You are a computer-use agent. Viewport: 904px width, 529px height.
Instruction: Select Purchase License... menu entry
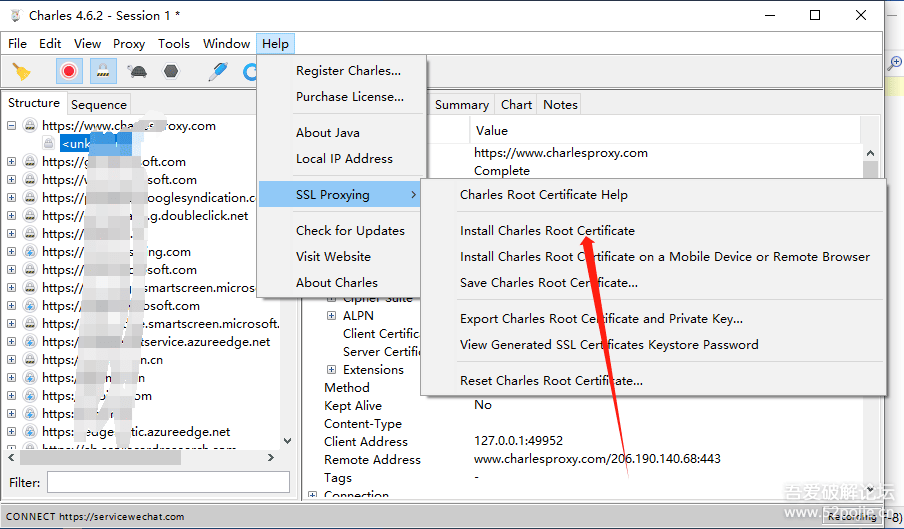[349, 97]
